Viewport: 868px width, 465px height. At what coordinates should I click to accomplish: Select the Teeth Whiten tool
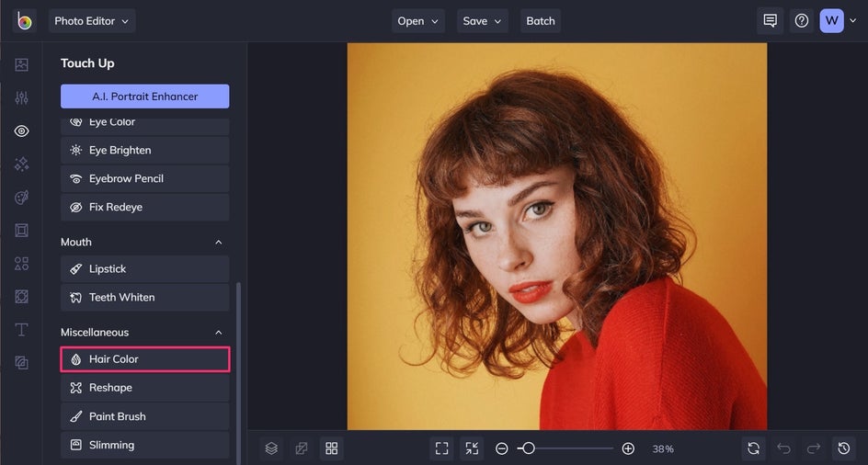click(145, 297)
